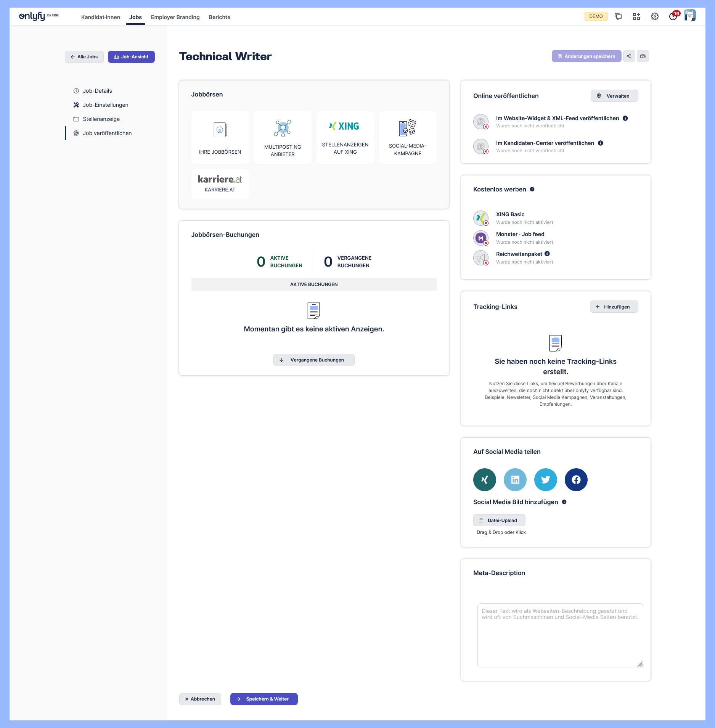Click the share icon beside Änderungen speichern
Viewport: 715px width, 728px height.
click(x=629, y=56)
